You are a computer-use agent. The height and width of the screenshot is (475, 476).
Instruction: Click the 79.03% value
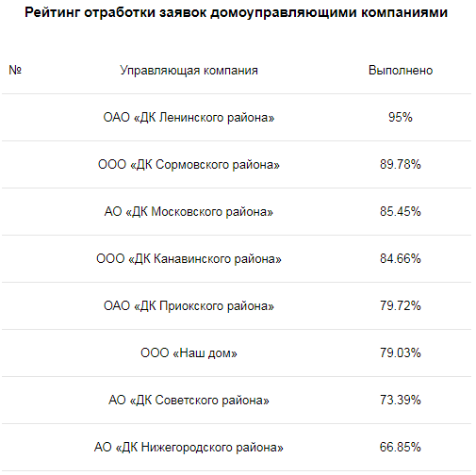401,352
